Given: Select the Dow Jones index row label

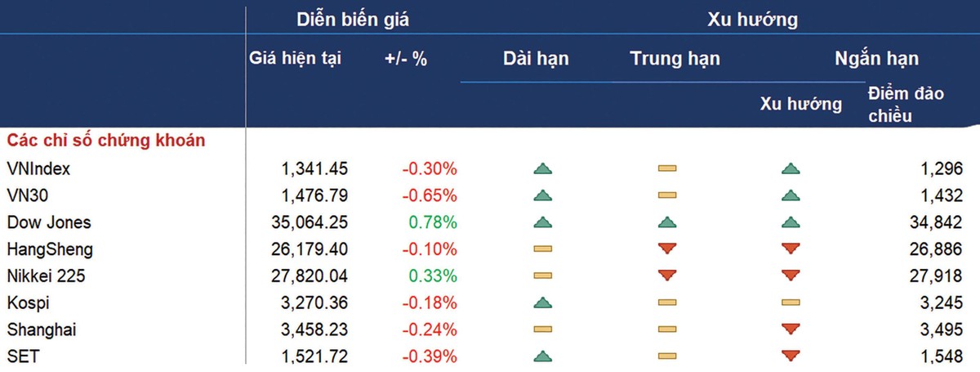Looking at the screenshot, I should click(48, 222).
